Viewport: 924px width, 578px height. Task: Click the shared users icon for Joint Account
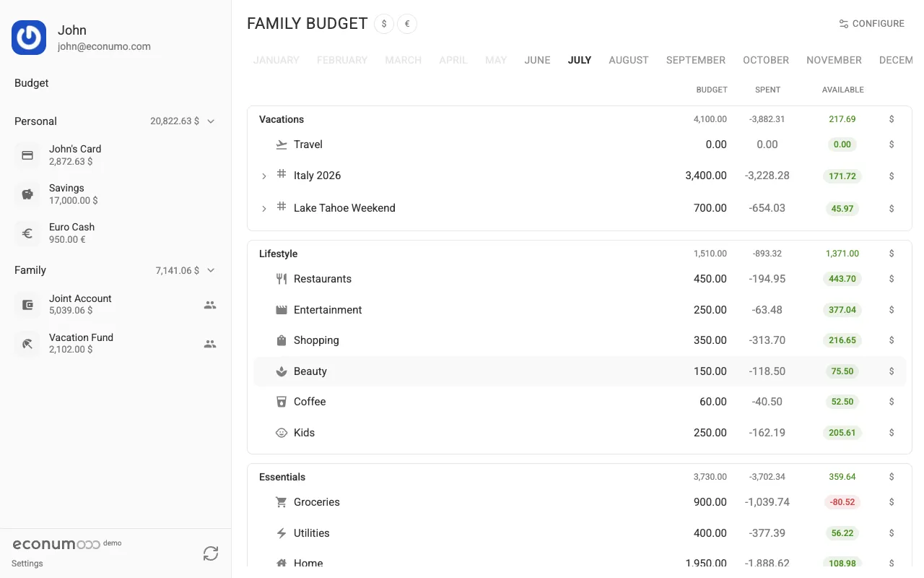click(x=210, y=305)
